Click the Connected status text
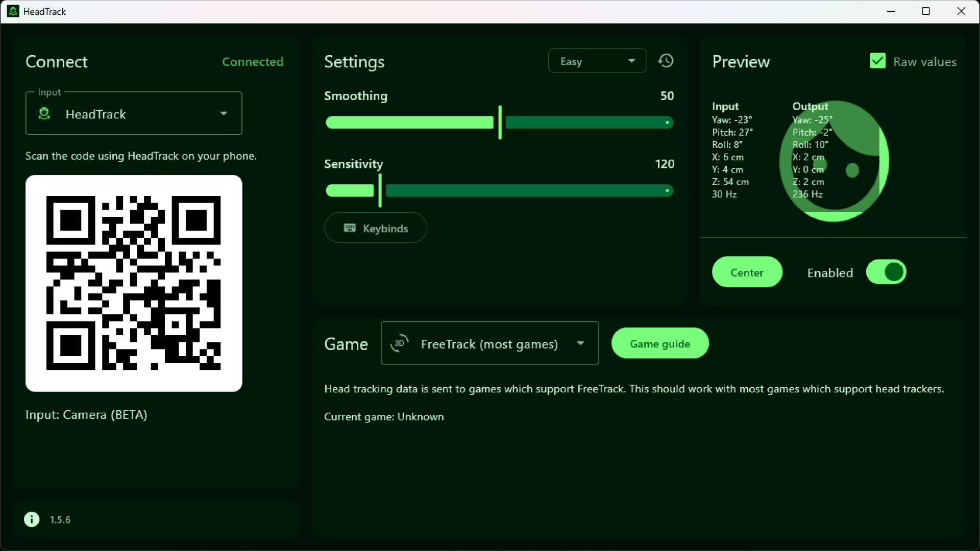 [253, 62]
